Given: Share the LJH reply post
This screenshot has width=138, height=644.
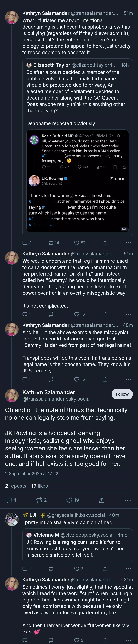Looking at the screenshot, I should 105,569.
